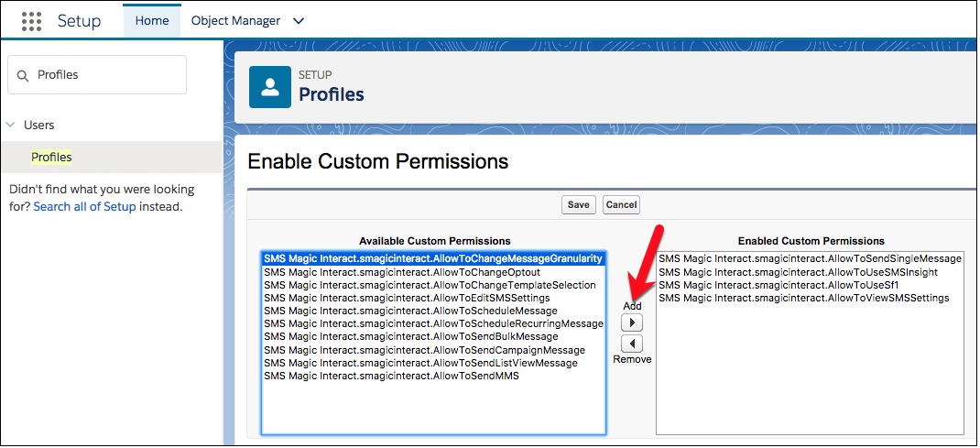980x448 pixels.
Task: Click the Setup app name label
Action: (79, 21)
